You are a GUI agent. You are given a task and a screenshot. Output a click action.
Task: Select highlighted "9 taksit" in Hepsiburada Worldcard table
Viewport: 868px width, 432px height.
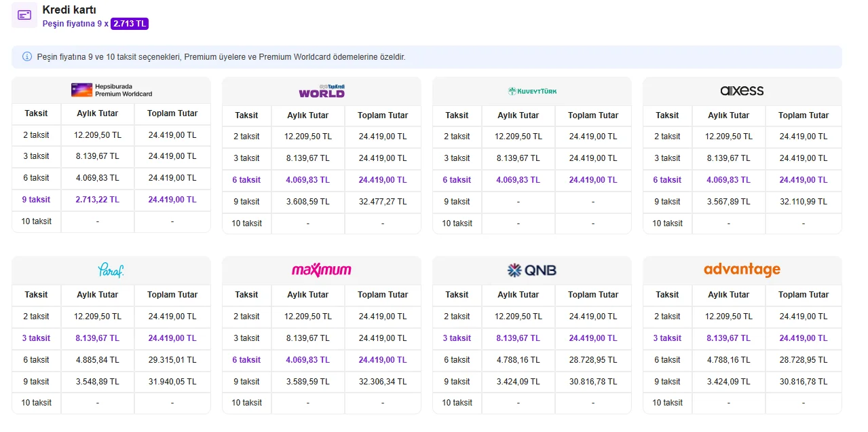coord(36,200)
